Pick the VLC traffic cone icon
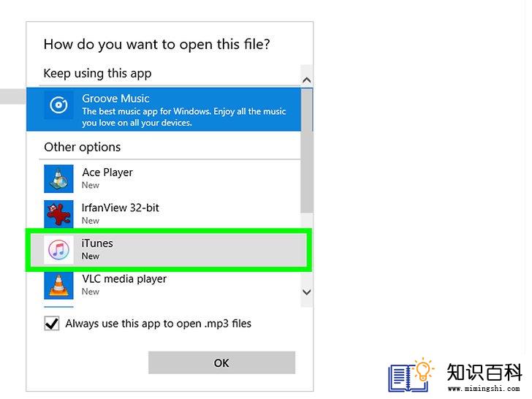 (x=58, y=285)
